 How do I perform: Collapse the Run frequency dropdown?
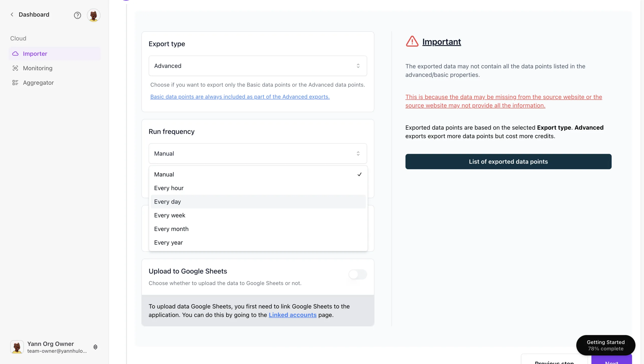(x=258, y=154)
